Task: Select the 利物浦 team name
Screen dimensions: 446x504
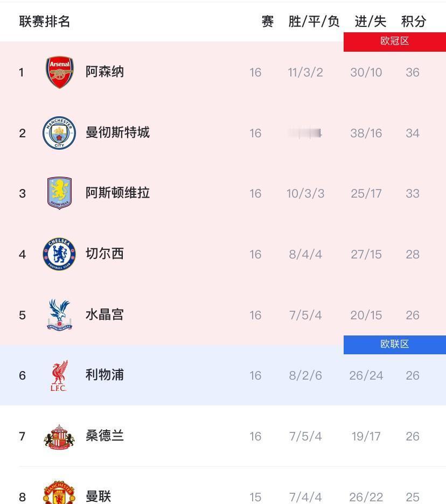Action: click(104, 375)
